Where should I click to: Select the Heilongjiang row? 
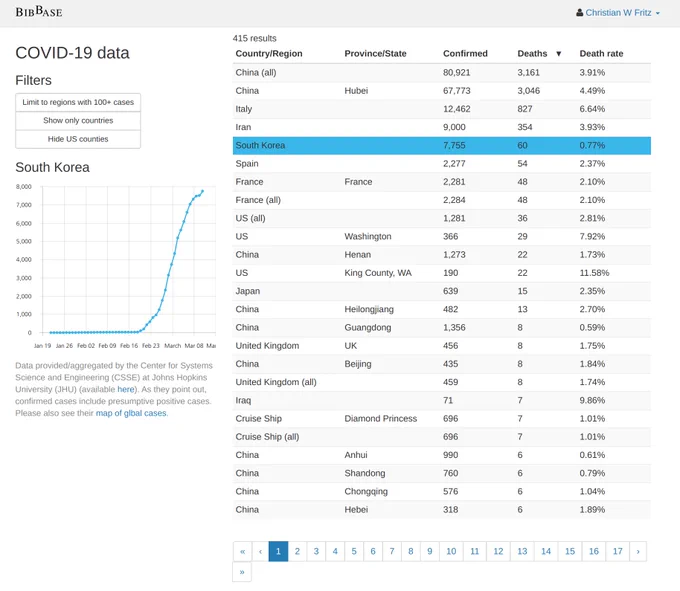(441, 309)
